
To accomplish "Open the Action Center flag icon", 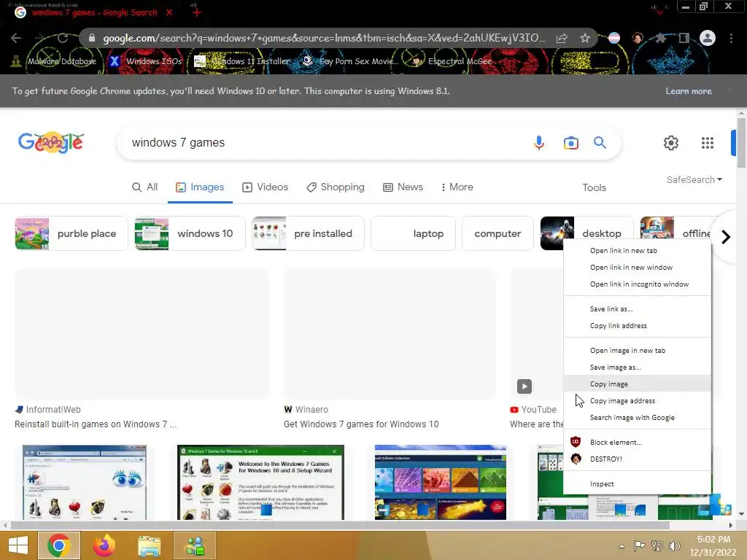I will [639, 546].
